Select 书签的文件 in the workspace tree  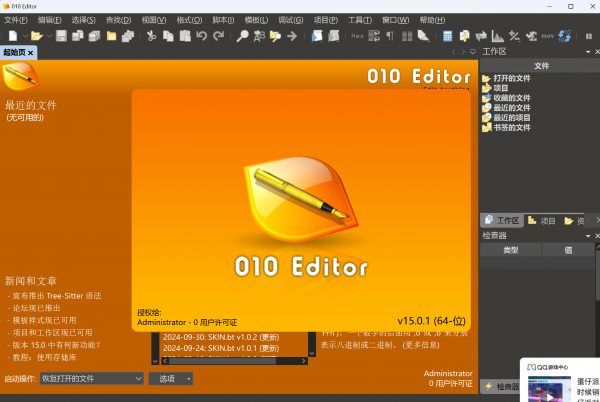click(510, 128)
